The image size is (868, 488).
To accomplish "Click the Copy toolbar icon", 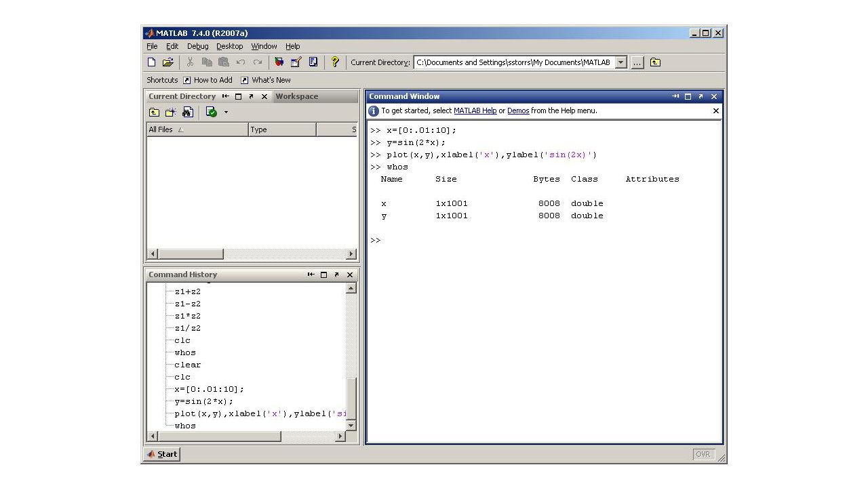I will (x=207, y=62).
